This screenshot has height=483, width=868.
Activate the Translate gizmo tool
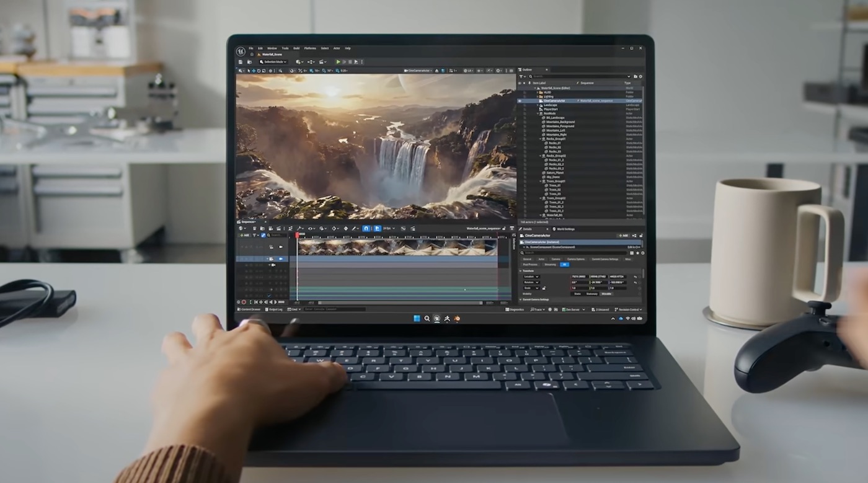click(x=254, y=71)
